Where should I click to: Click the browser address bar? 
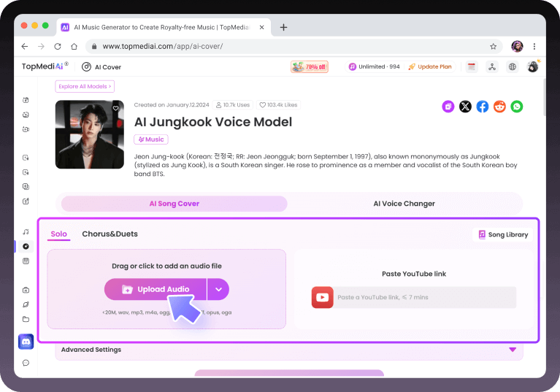[x=294, y=47]
